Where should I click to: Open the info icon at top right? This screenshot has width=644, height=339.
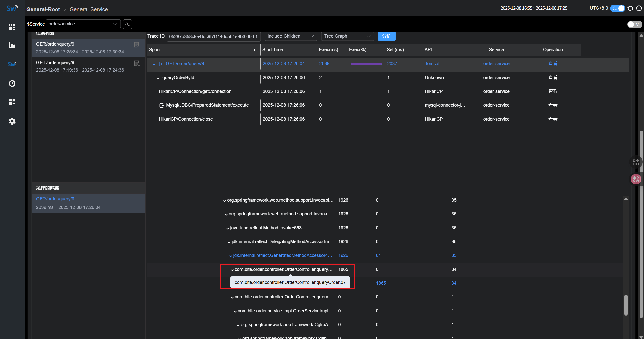(639, 8)
